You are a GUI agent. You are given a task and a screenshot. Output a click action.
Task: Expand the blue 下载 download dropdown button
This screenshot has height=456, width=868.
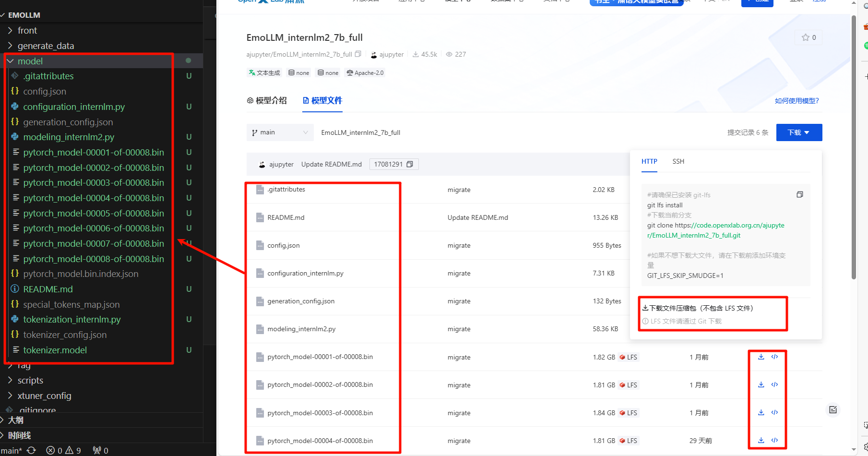(799, 132)
